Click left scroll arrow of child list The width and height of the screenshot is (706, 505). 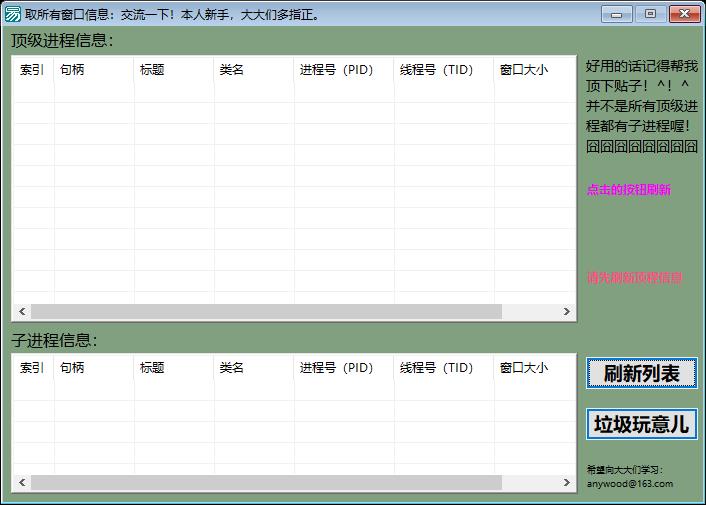tap(22, 482)
